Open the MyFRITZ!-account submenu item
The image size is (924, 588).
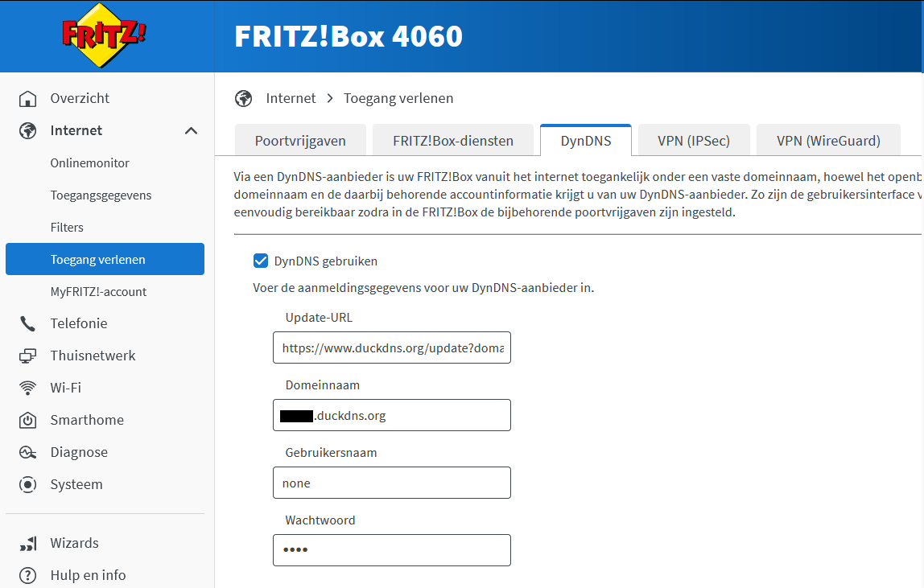98,292
